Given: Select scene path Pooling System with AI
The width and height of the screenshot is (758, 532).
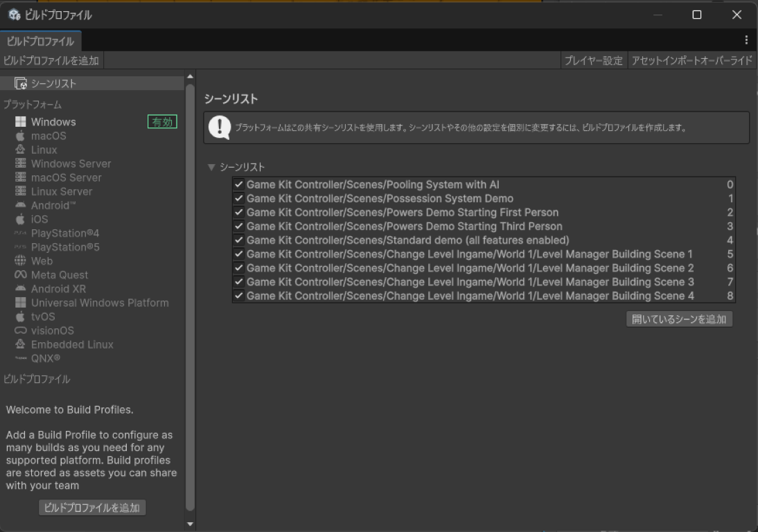Looking at the screenshot, I should click(x=373, y=184).
